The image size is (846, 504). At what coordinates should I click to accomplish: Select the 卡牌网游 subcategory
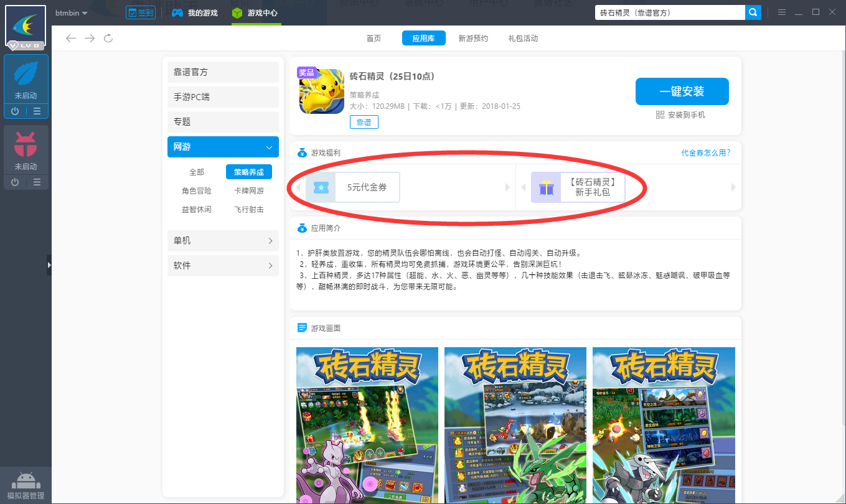(x=249, y=191)
